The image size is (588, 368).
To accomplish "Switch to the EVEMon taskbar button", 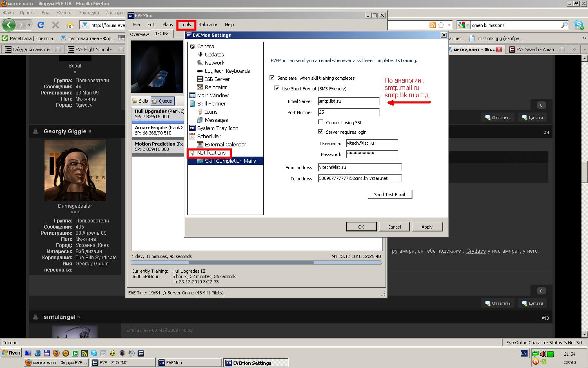I will (189, 363).
